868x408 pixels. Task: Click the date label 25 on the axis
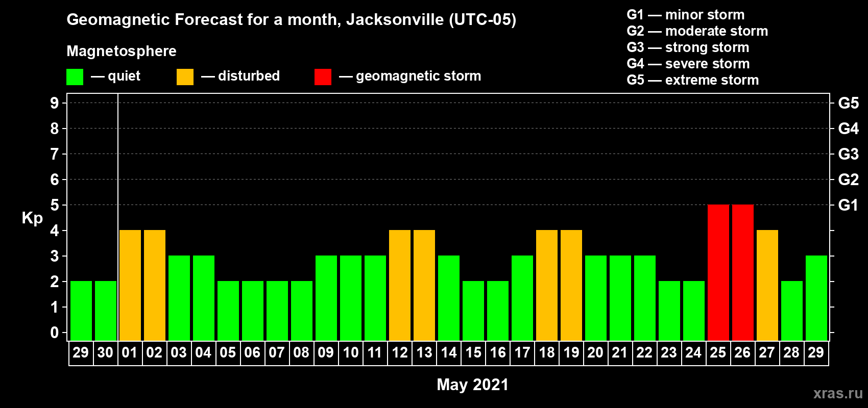718,353
